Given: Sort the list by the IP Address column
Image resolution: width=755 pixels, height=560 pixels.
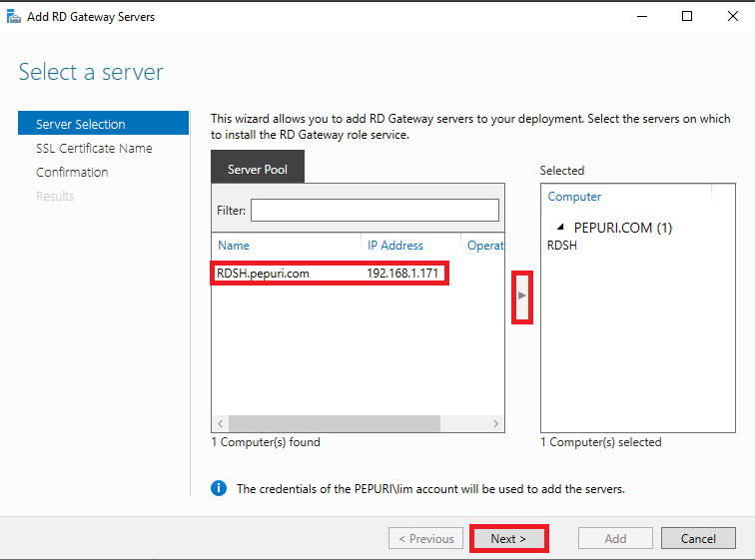Looking at the screenshot, I should coord(395,246).
